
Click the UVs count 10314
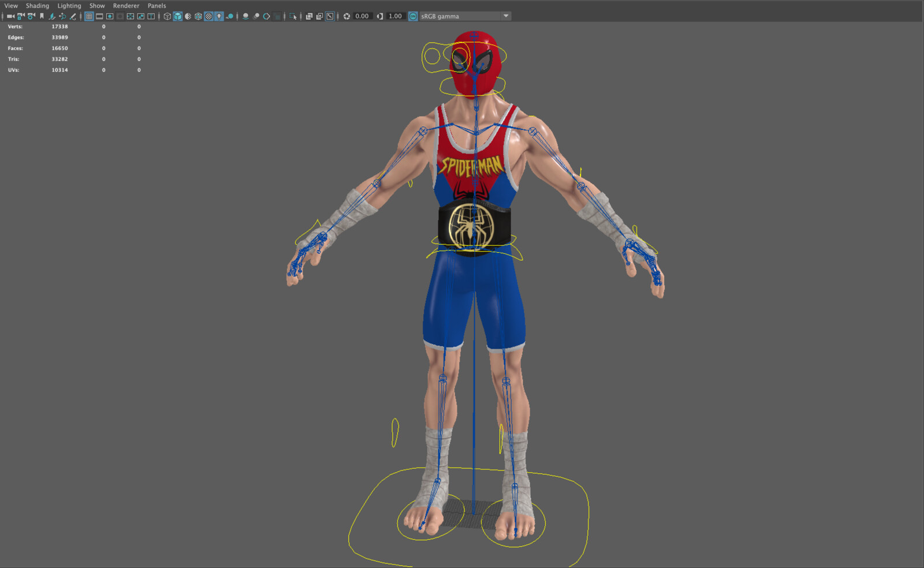[x=59, y=70]
